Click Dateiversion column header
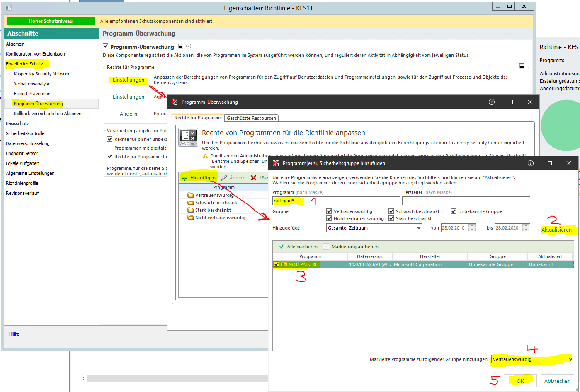 click(370, 256)
